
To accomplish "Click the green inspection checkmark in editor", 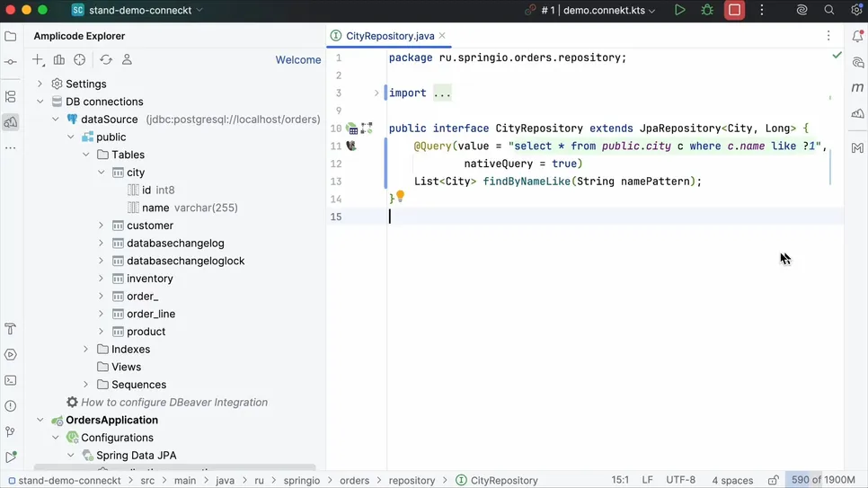I will (x=837, y=55).
